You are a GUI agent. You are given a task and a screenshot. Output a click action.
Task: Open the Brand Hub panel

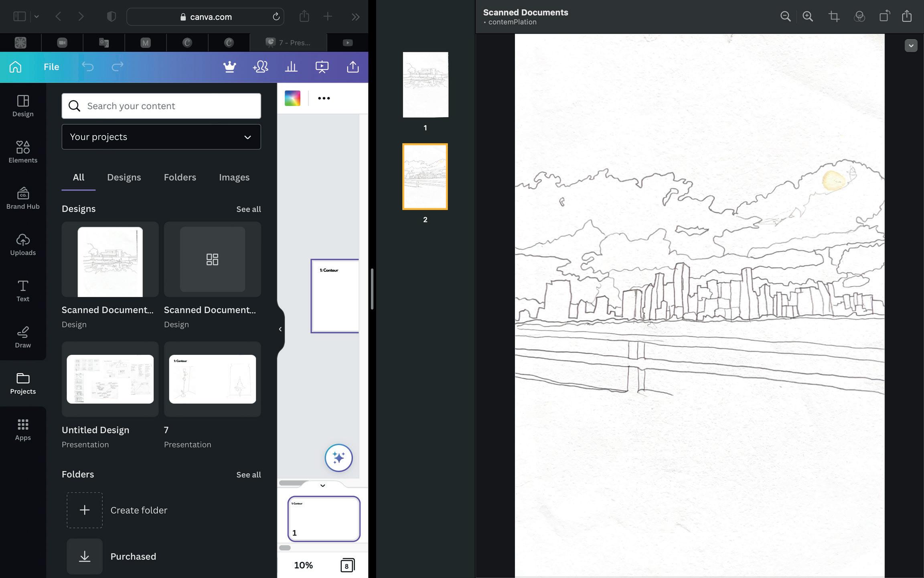tap(23, 198)
